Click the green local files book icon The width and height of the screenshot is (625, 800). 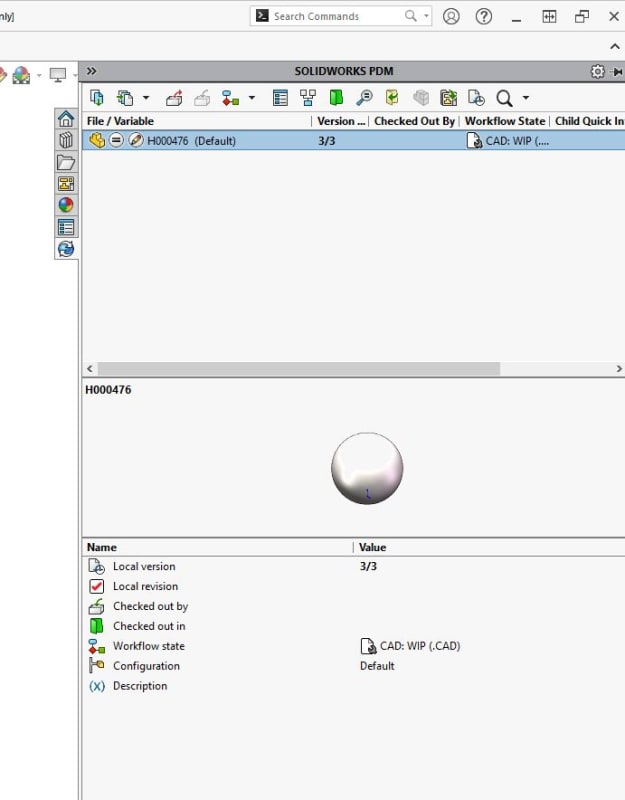pos(336,97)
